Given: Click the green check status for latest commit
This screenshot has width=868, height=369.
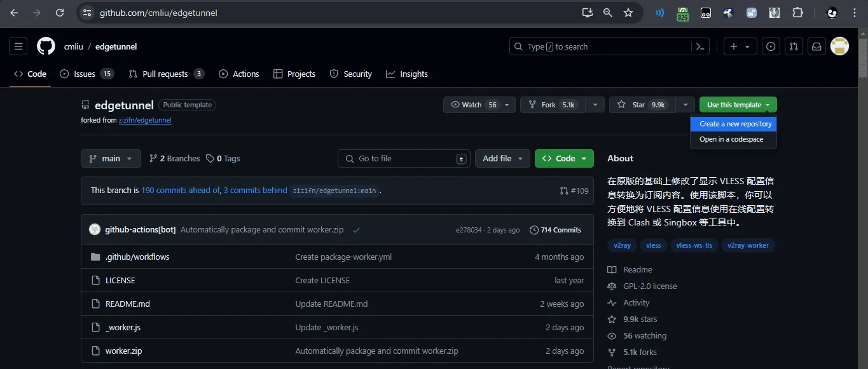Looking at the screenshot, I should (x=356, y=230).
